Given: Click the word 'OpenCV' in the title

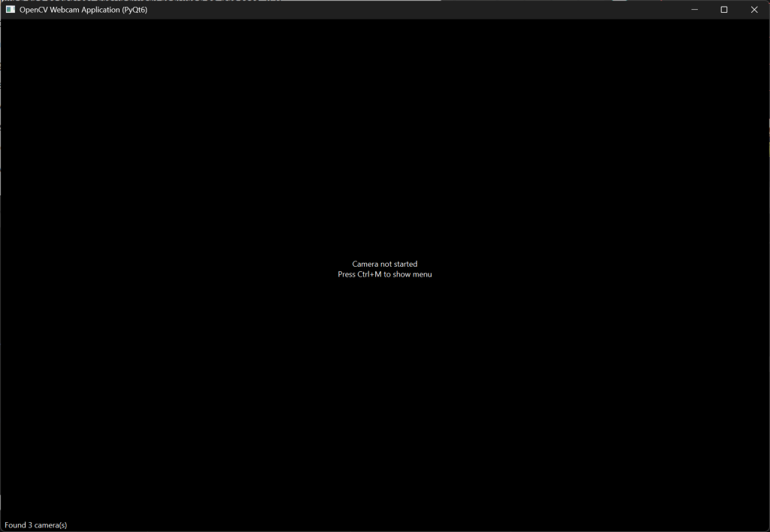Looking at the screenshot, I should point(34,10).
